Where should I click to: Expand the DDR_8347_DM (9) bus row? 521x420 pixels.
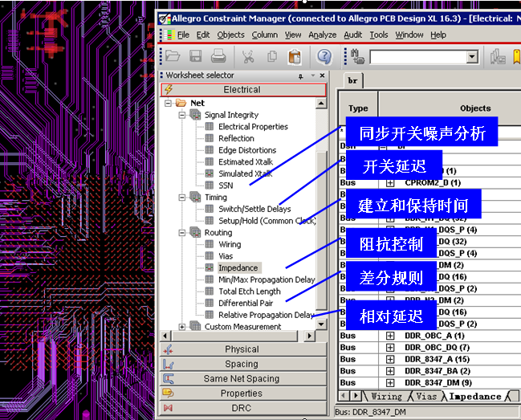tap(390, 383)
